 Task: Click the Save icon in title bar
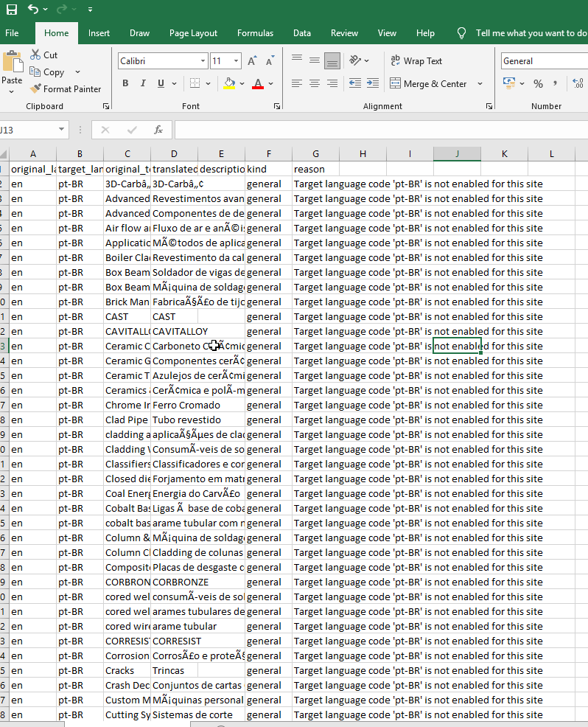pos(11,10)
